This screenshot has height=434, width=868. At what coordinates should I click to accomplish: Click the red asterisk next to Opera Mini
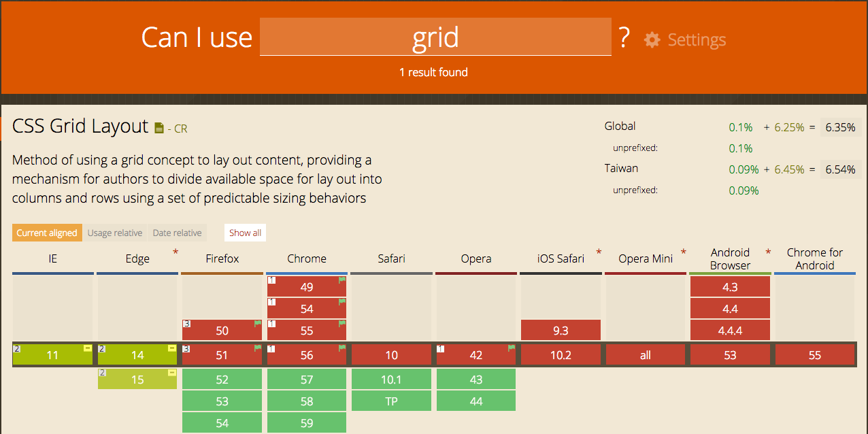click(684, 253)
